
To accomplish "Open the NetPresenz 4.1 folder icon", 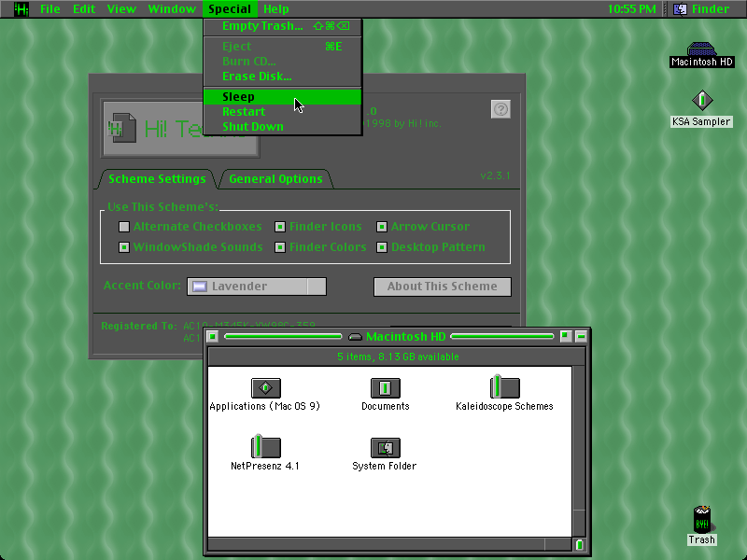I will tap(265, 446).
